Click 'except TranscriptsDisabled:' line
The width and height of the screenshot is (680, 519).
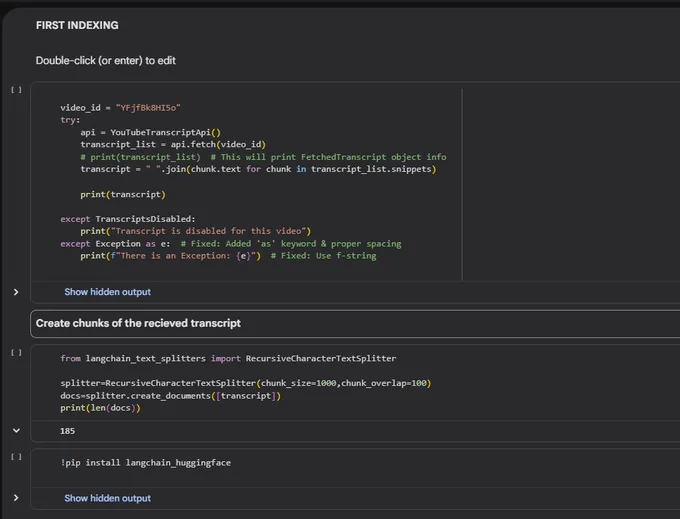pyautogui.click(x=128, y=219)
